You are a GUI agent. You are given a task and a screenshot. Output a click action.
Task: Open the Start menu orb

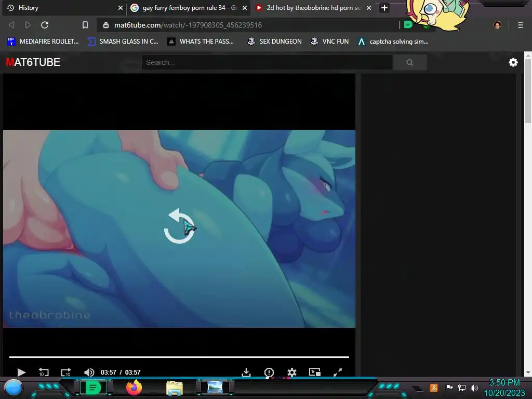tap(14, 388)
